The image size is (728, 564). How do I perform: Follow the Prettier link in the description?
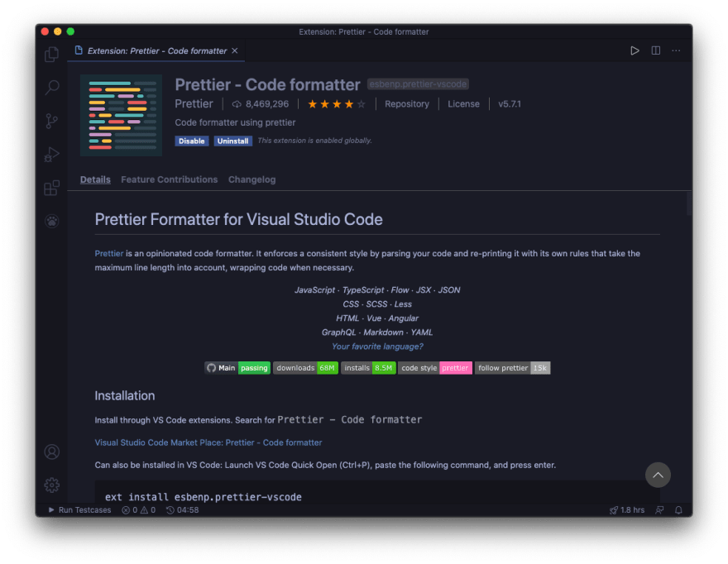(109, 253)
